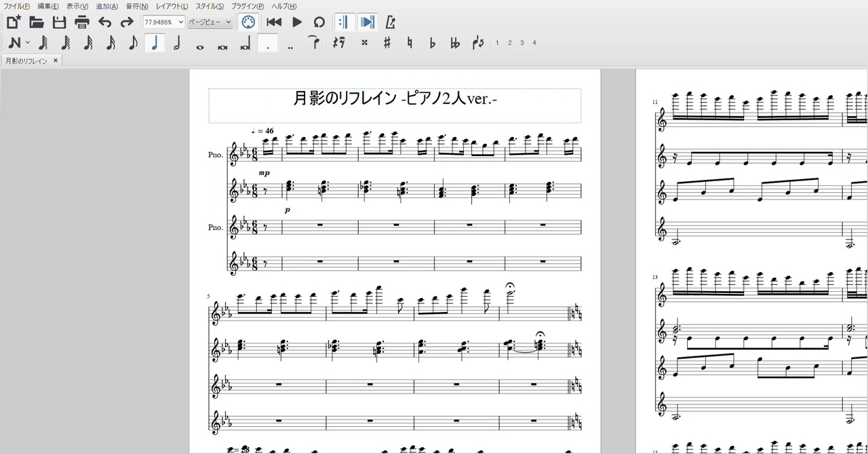
Task: Select fermata above measure 8 top staff
Action: click(510, 286)
